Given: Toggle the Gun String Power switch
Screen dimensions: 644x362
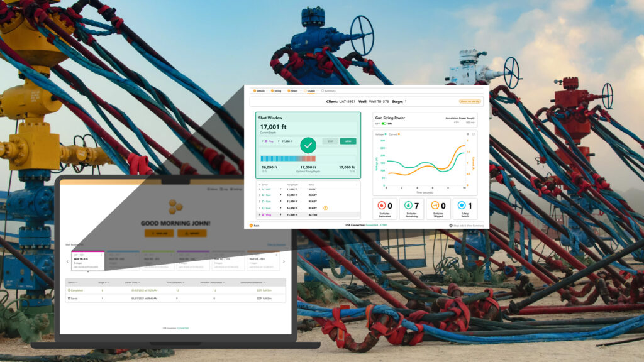Looking at the screenshot, I should point(383,123).
